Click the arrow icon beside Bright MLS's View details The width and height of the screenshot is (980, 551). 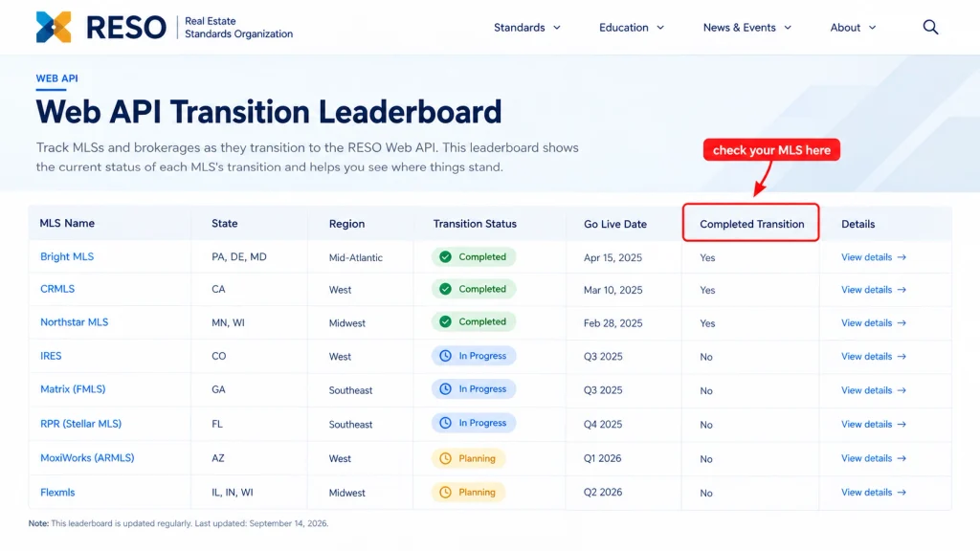902,256
